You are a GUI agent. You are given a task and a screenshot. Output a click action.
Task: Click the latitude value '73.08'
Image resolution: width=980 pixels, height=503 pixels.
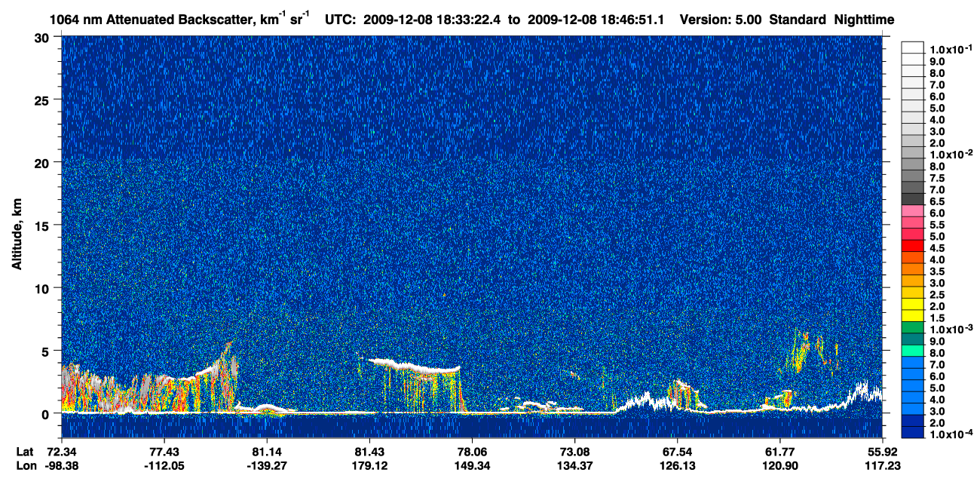574,451
